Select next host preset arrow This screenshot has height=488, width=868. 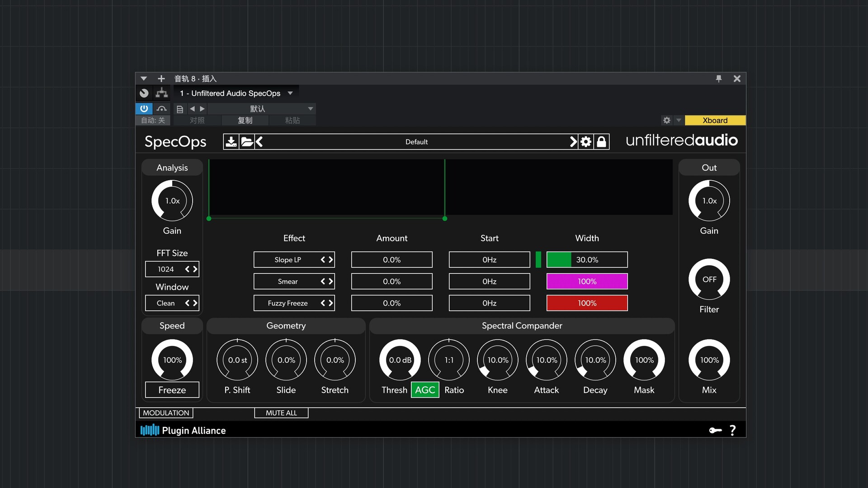[202, 109]
